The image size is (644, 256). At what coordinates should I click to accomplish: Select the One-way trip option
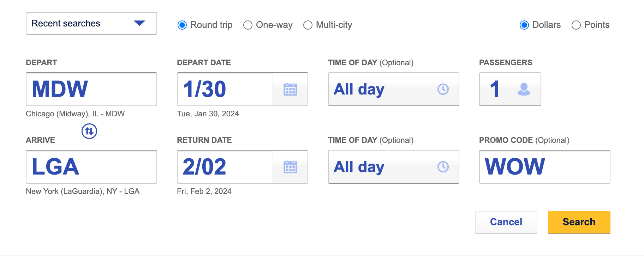(x=248, y=25)
